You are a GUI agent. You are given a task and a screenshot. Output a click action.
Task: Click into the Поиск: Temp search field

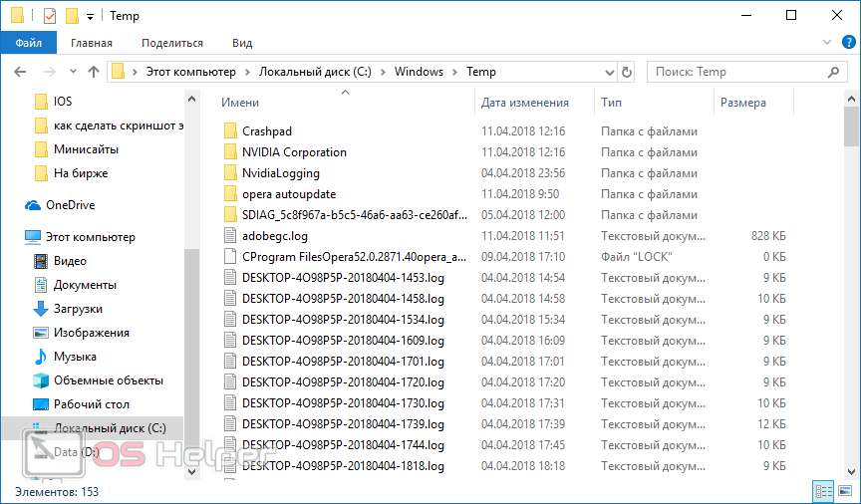coord(735,72)
